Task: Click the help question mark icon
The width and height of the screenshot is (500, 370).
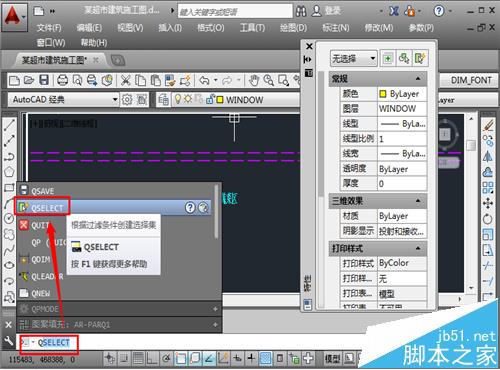Action: [x=439, y=11]
